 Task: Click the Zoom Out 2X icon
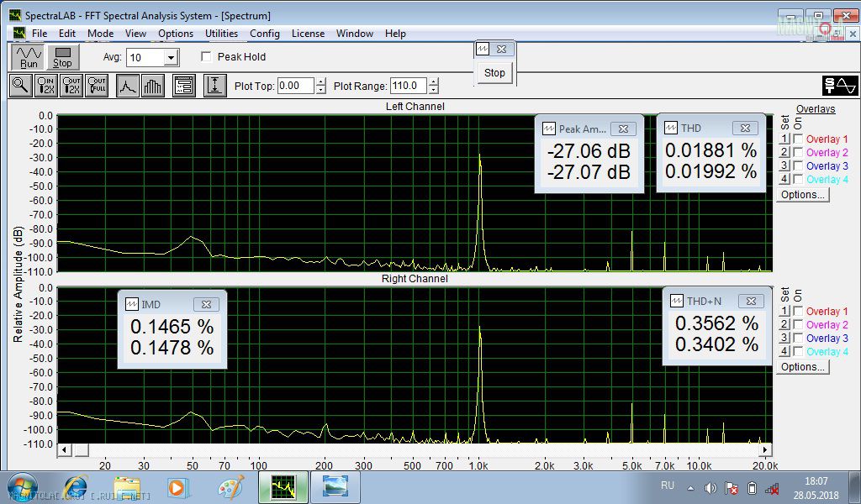coord(71,85)
